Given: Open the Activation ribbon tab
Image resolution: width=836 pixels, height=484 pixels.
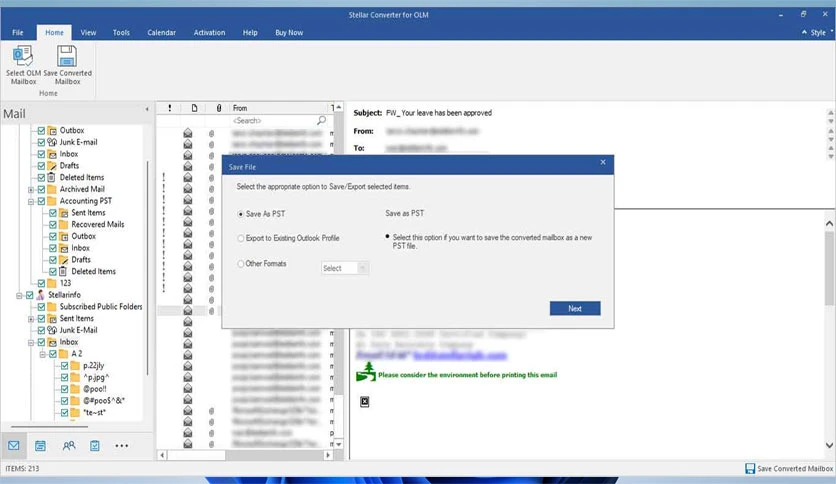Looking at the screenshot, I should 209,33.
